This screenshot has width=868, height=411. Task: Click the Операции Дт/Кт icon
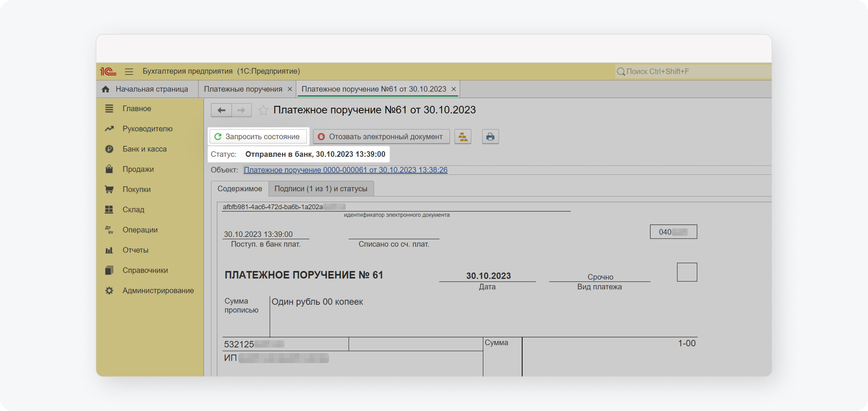click(109, 230)
